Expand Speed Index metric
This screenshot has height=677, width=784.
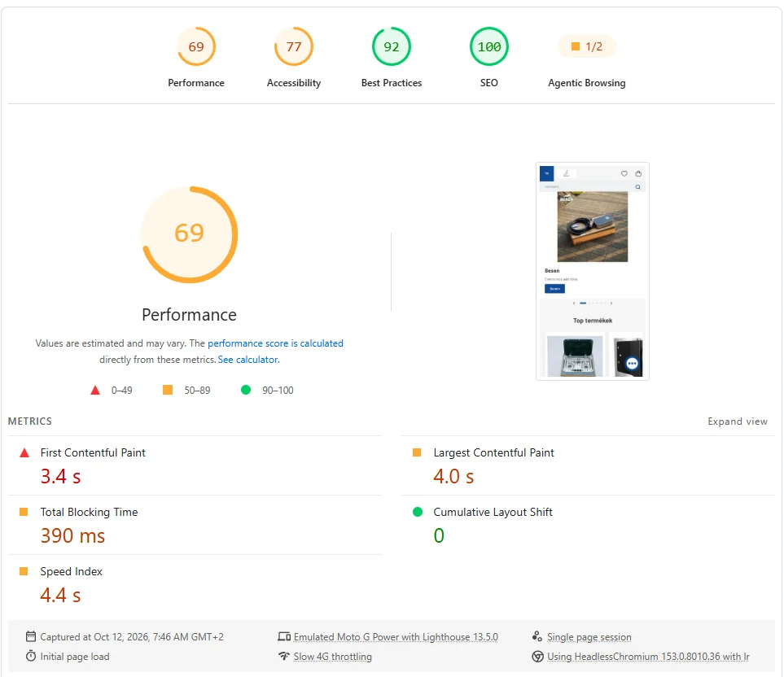coord(195,584)
